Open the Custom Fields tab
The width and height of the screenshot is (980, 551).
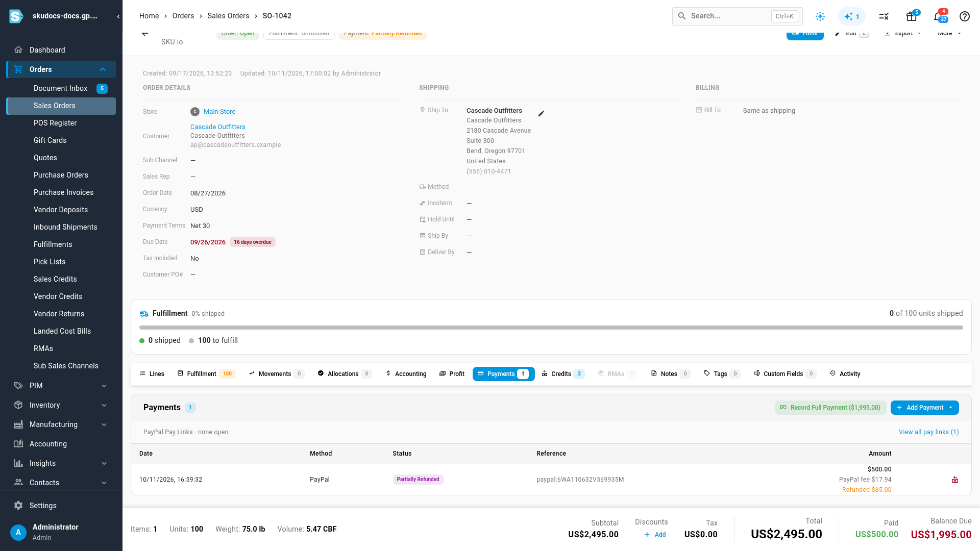coord(785,374)
